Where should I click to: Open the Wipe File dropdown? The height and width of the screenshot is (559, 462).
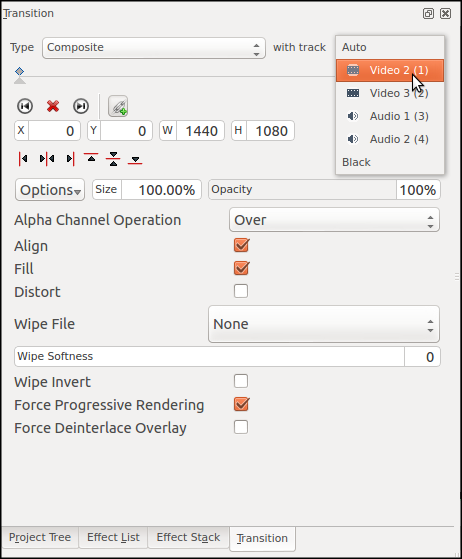coord(324,324)
